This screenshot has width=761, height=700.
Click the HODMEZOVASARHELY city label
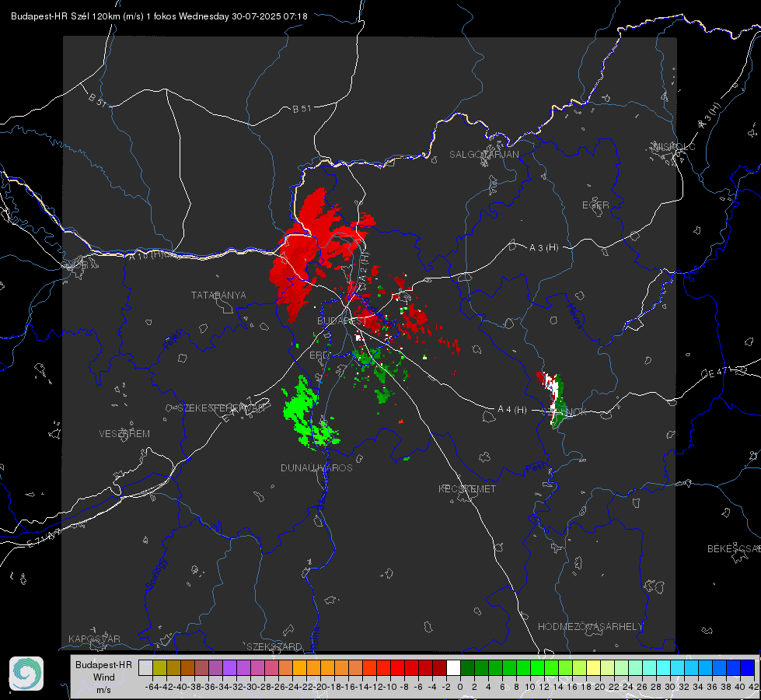tap(590, 626)
